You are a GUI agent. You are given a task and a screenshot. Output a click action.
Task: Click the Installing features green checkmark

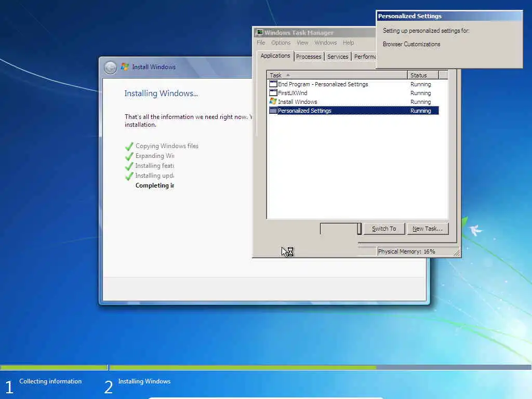[x=129, y=166]
